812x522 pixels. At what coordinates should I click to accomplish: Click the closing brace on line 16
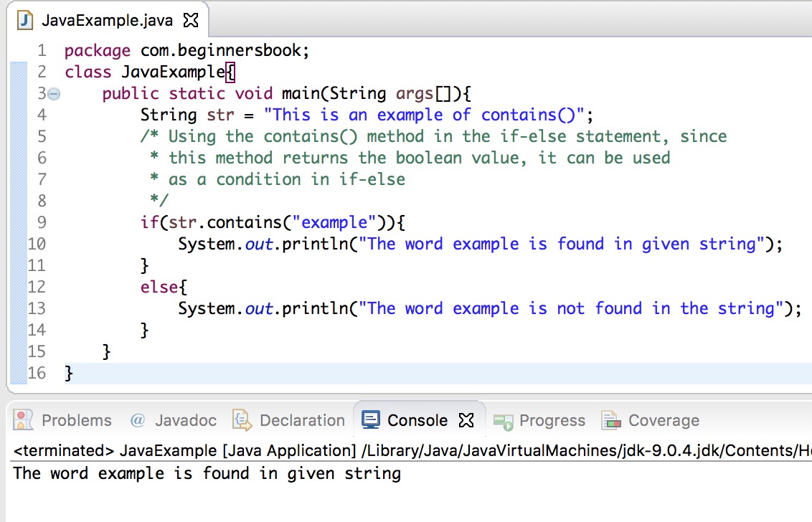[x=68, y=374]
